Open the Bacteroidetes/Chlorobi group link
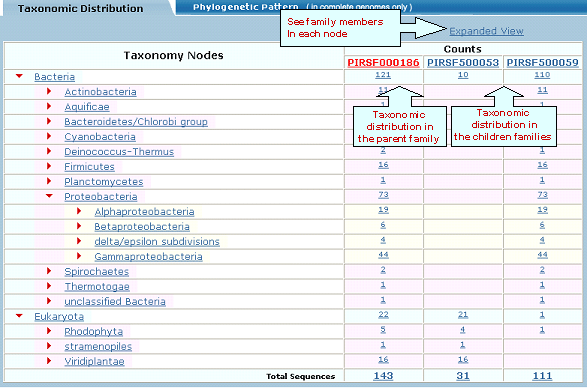Image resolution: width=588 pixels, height=389 pixels. pyautogui.click(x=136, y=122)
